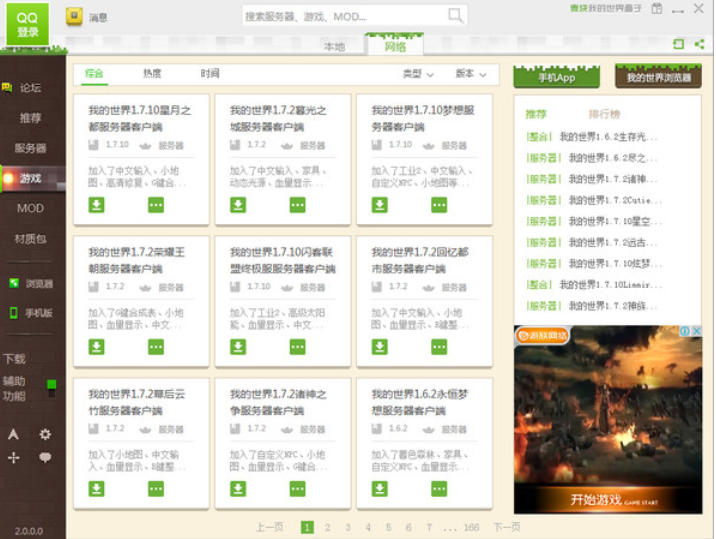Open recommended item 我的世界1.6.2生存光

coord(608,137)
